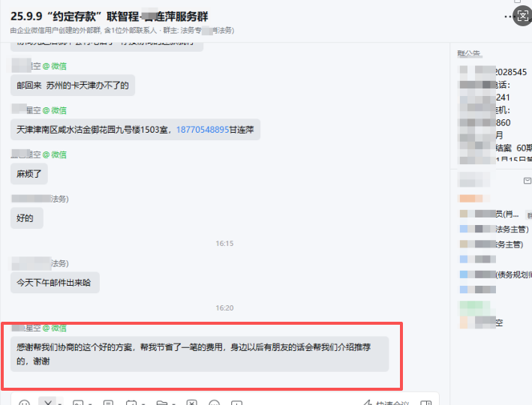Open the three-dots more options menu
Viewport: 532px width, 405px height.
(507, 16)
